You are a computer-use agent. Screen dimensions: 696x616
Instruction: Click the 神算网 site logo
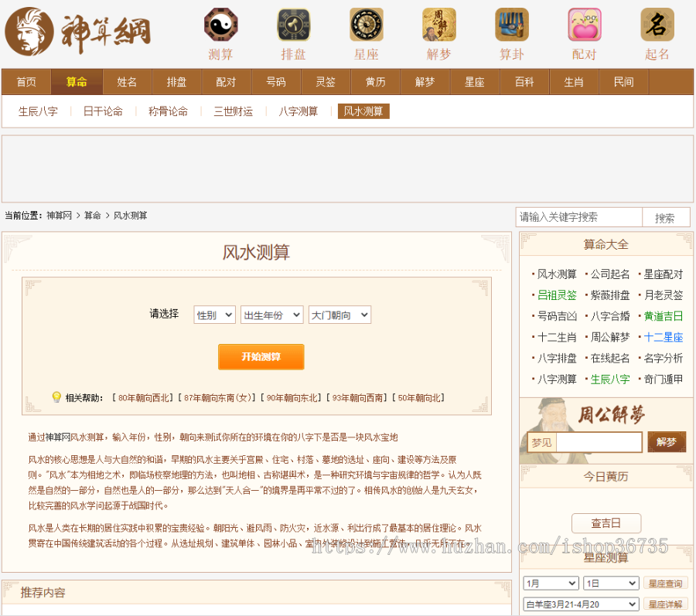click(x=77, y=32)
